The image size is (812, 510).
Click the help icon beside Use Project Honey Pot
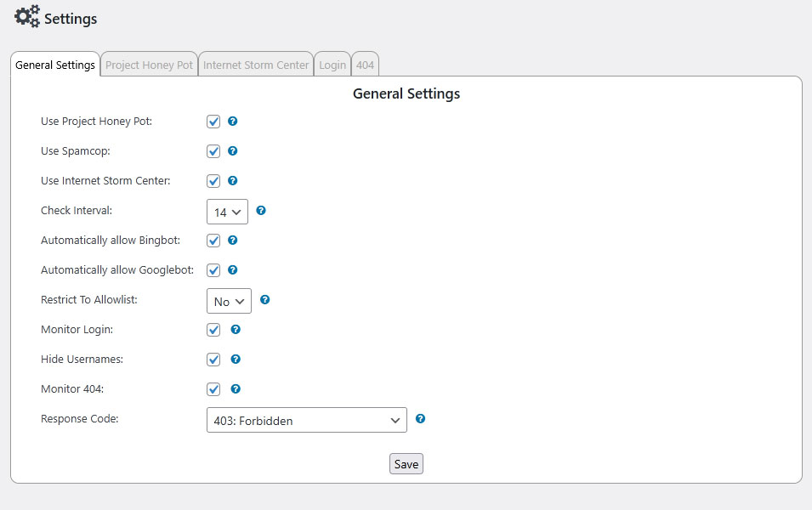point(233,122)
